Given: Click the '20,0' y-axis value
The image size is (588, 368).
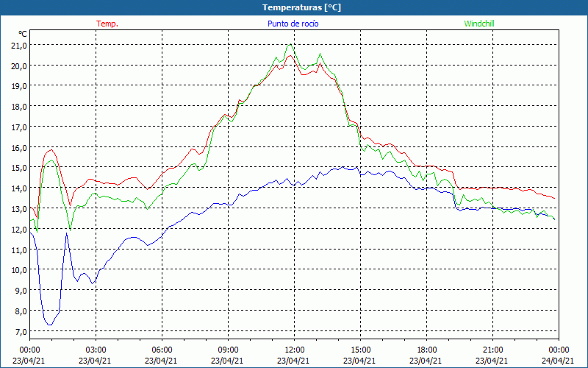Looking at the screenshot, I should [20, 66].
